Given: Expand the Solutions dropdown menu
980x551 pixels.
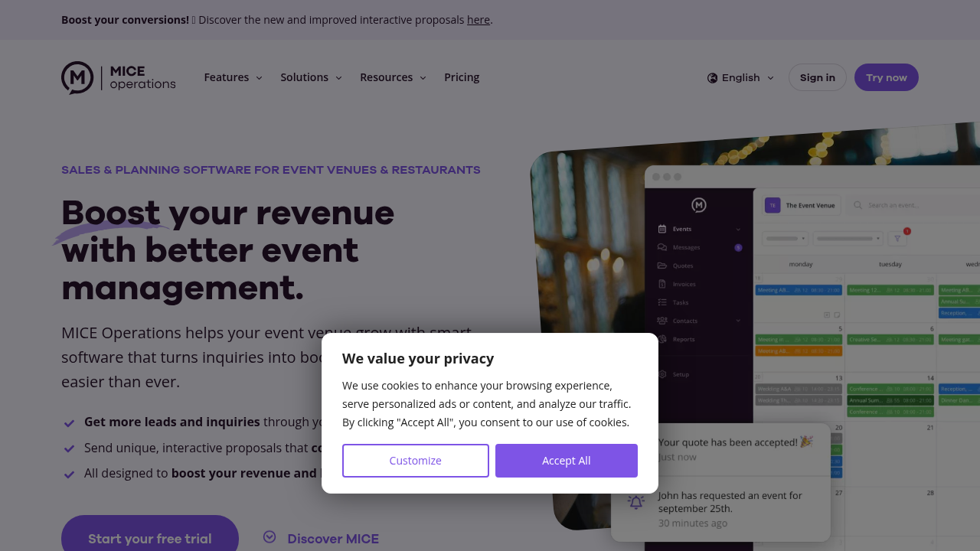Looking at the screenshot, I should (312, 77).
